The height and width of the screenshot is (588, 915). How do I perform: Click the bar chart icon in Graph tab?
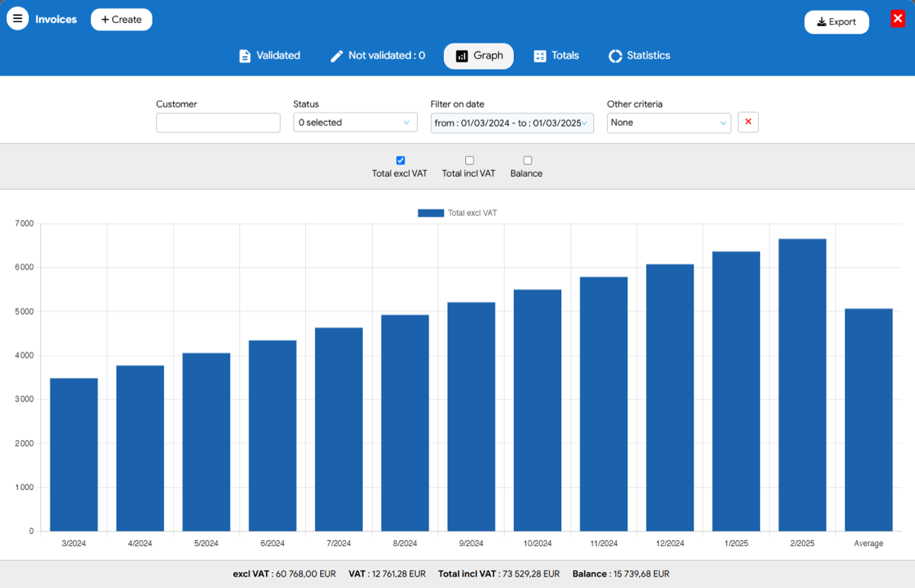click(461, 56)
